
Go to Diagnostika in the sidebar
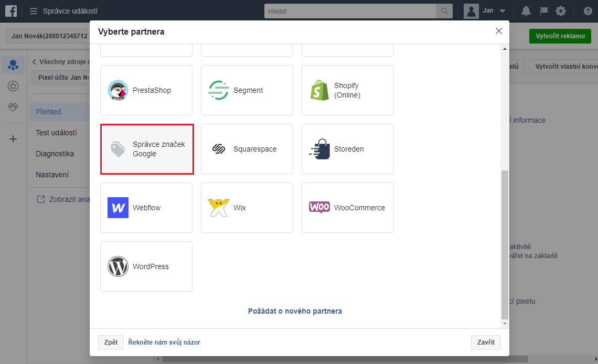[x=55, y=154]
